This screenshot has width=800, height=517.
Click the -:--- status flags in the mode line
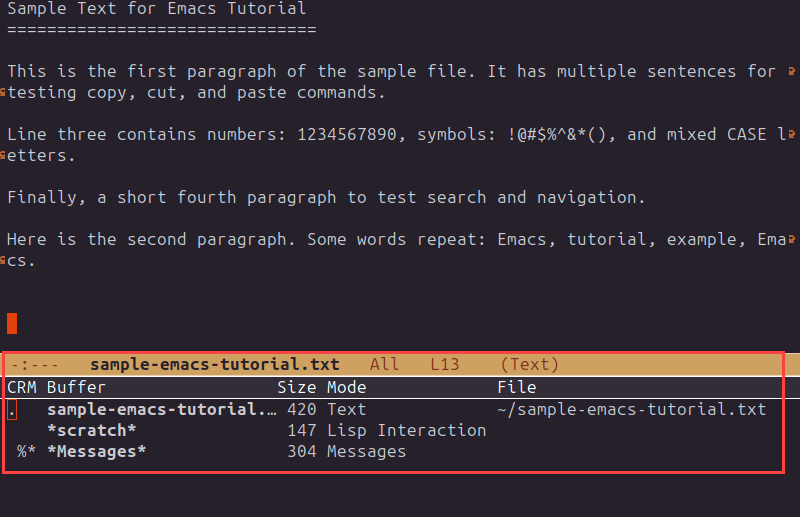[34, 365]
